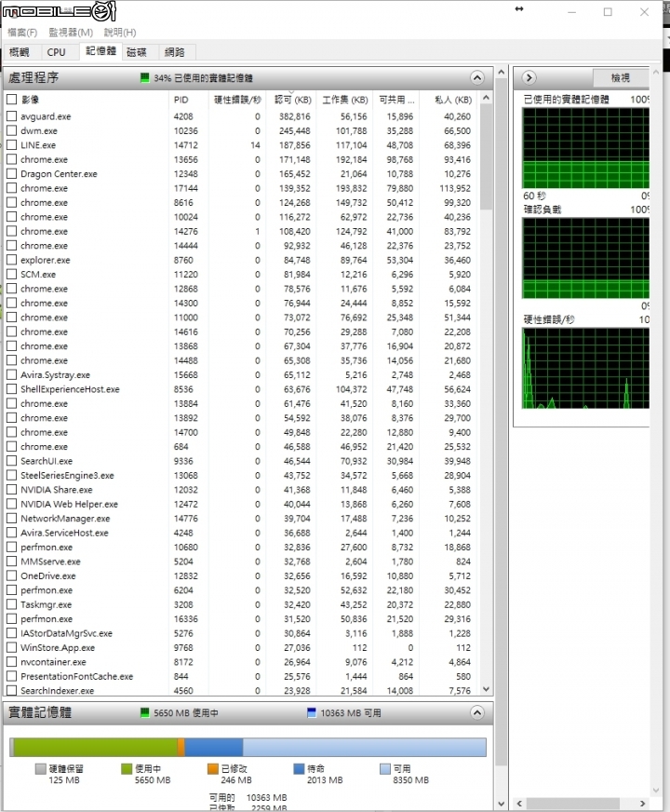Image resolution: width=670 pixels, height=812 pixels.
Task: Check the avguard.exe process checkbox
Action: pyautogui.click(x=11, y=116)
